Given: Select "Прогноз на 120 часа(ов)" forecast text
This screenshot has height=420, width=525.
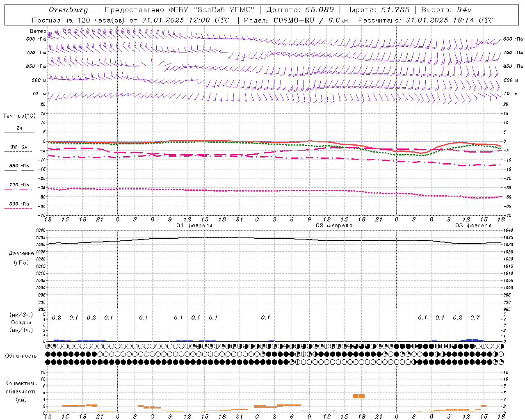Looking at the screenshot, I should pyautogui.click(x=80, y=20).
